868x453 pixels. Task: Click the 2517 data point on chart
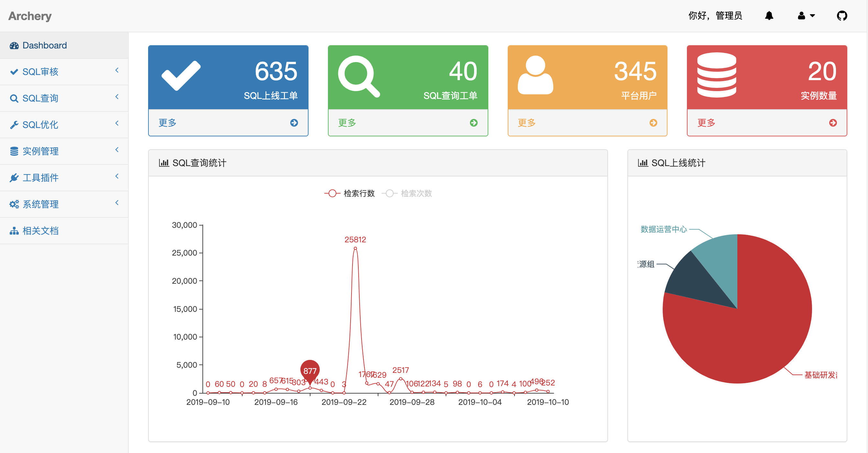pyautogui.click(x=401, y=379)
